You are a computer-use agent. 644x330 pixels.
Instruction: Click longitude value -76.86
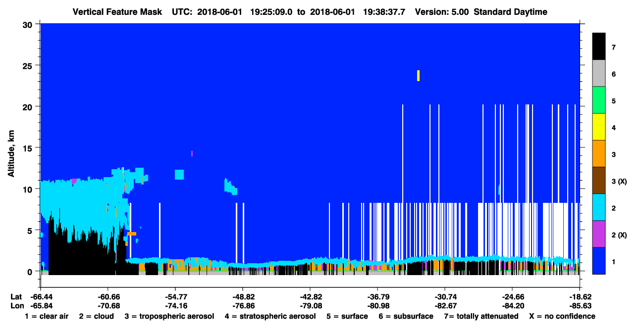243,306
